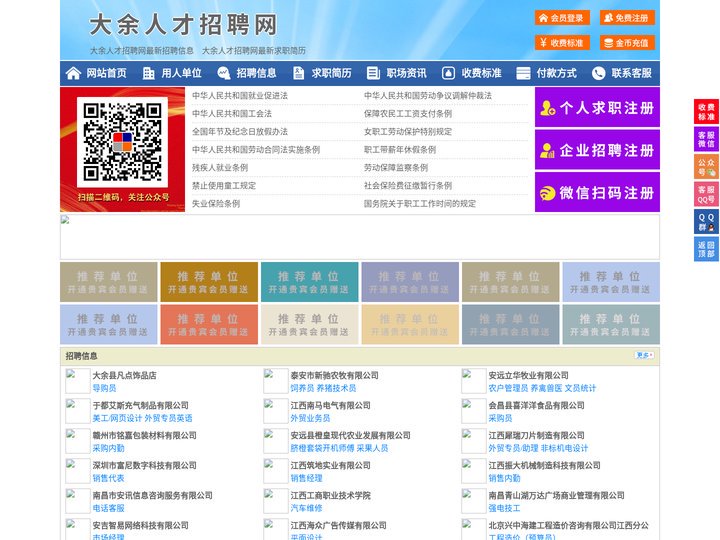Screen dimensions: 720x540
Task: Click QR code image in red banner
Action: tap(122, 142)
